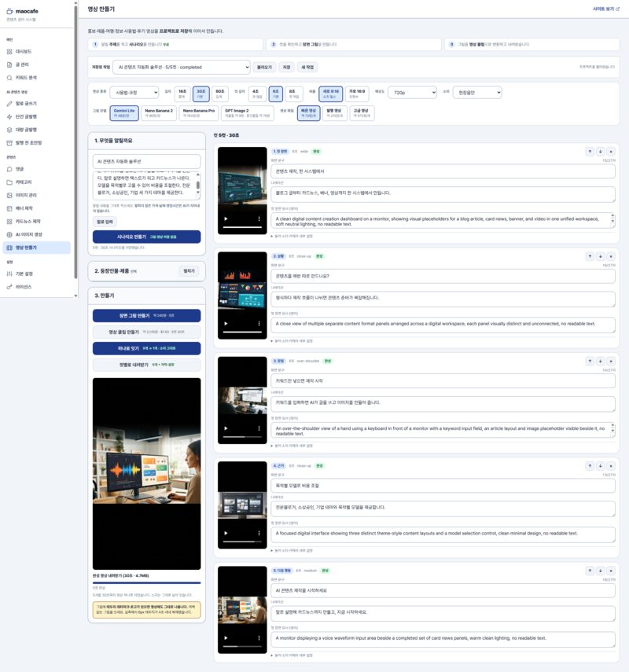
Task: Move scene 2 card down
Action: tap(600, 256)
